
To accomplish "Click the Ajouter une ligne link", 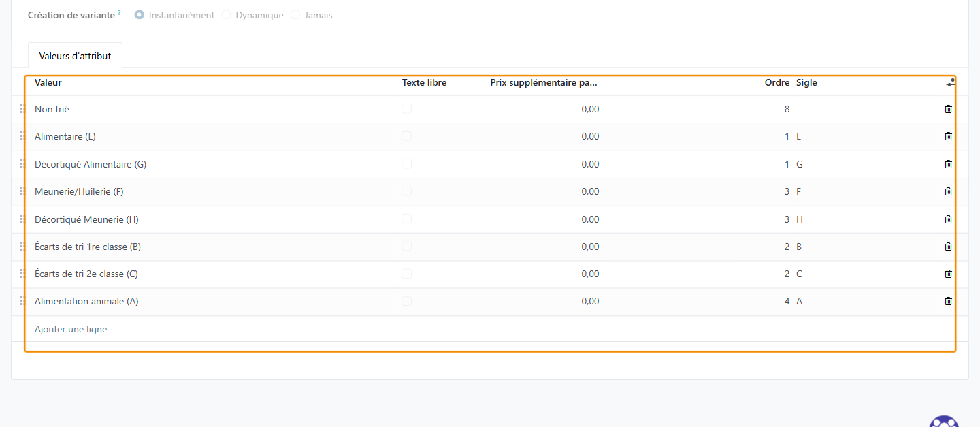I will click(x=71, y=329).
